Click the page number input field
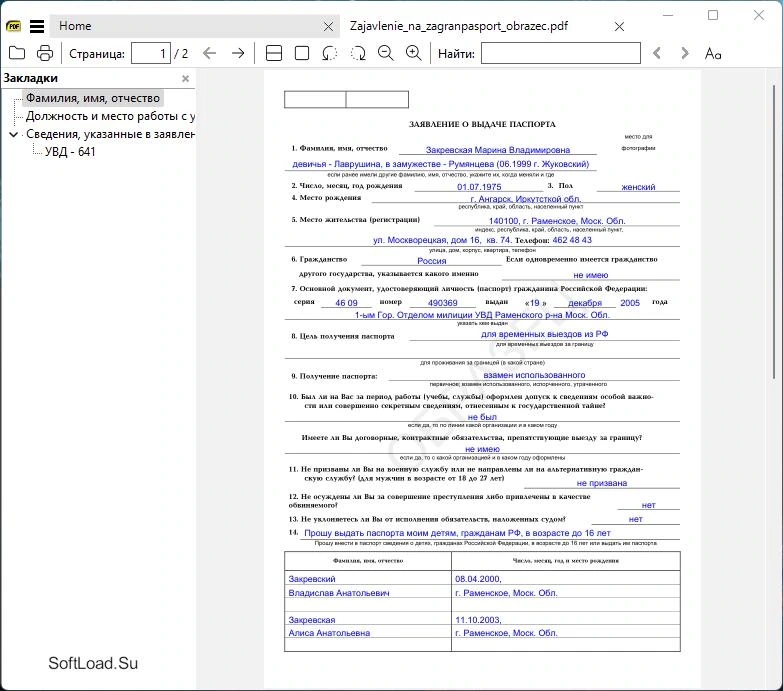 151,53
